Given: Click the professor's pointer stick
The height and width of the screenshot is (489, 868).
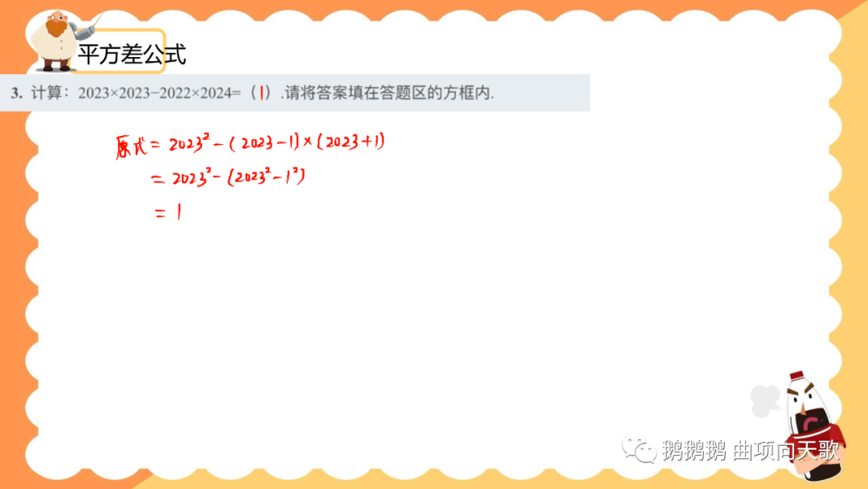Looking at the screenshot, I should 91,24.
